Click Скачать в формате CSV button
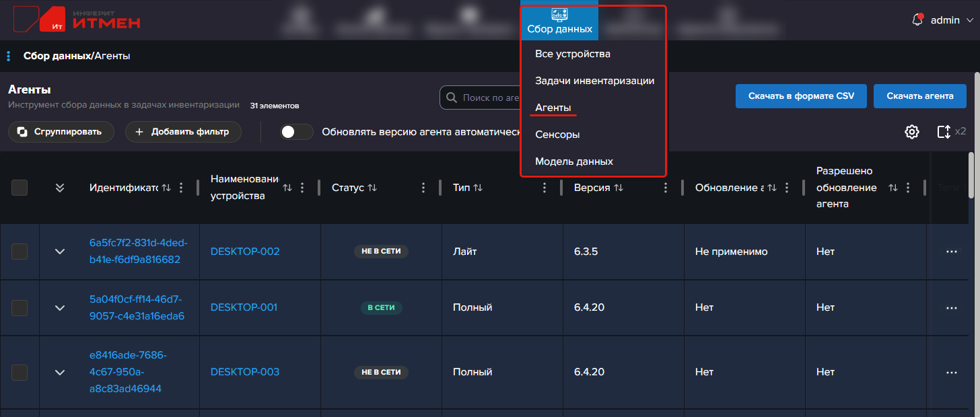 tap(801, 96)
